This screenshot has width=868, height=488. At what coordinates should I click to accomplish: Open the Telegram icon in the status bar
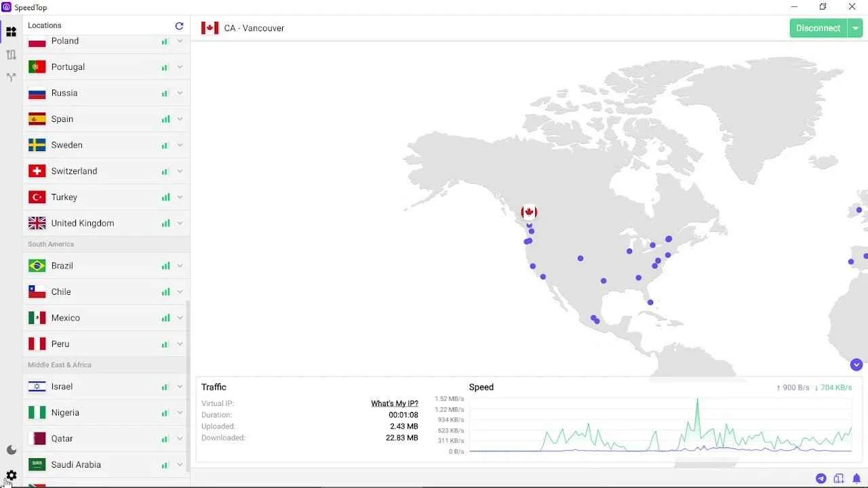coord(821,479)
